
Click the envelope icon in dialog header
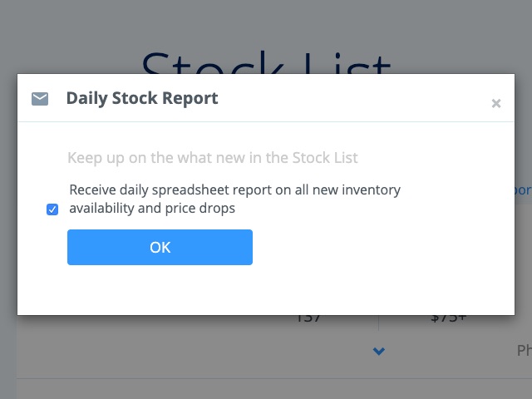pyautogui.click(x=40, y=99)
